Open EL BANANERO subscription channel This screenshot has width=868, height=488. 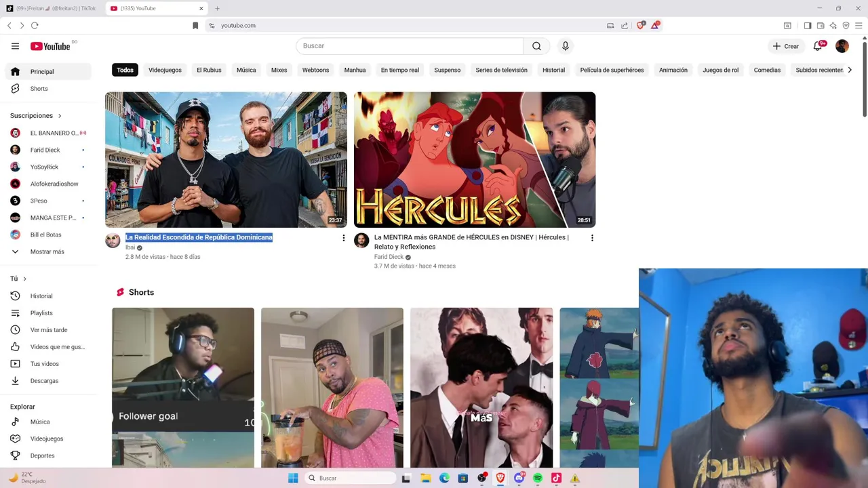pos(47,133)
